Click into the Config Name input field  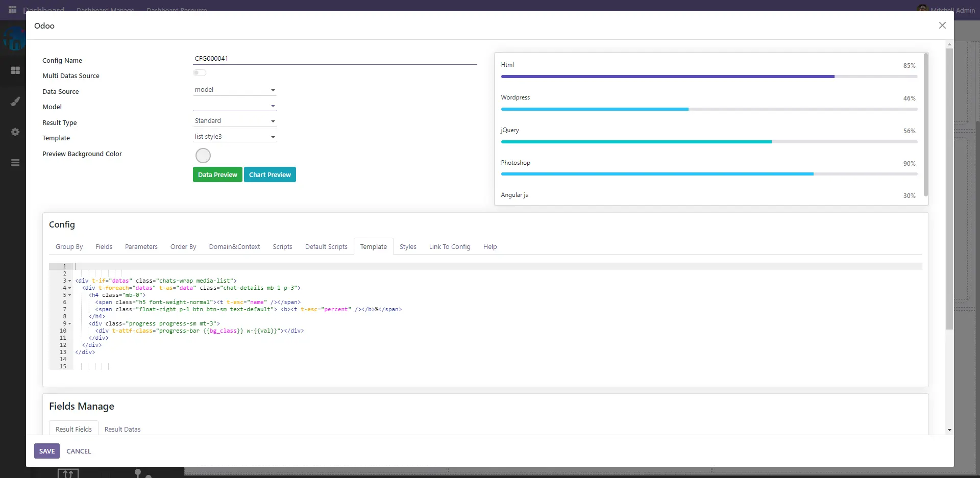334,59
